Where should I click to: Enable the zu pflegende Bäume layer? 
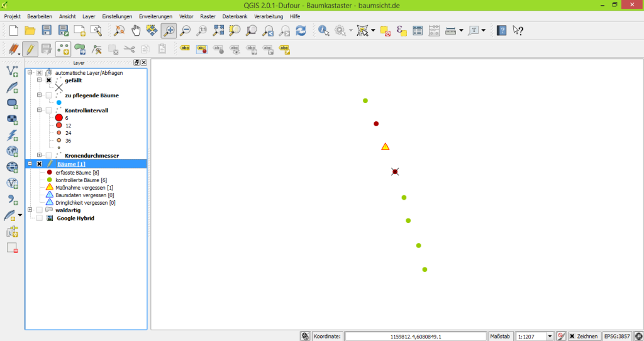[49, 95]
